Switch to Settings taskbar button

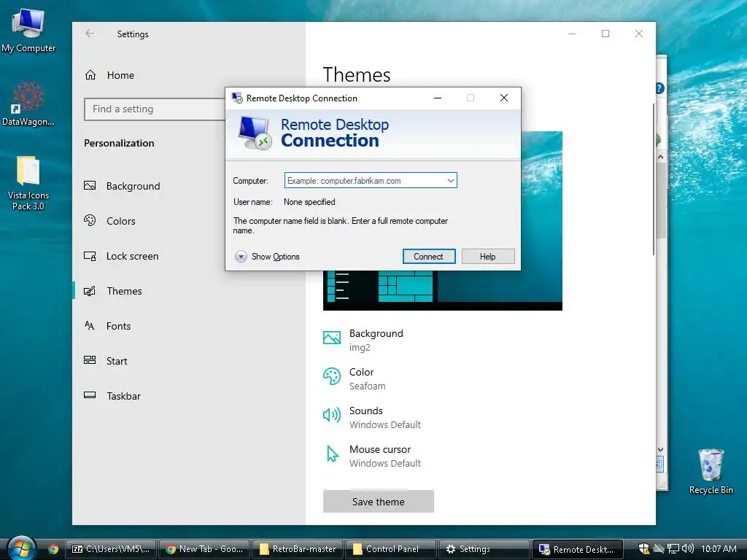pyautogui.click(x=484, y=549)
